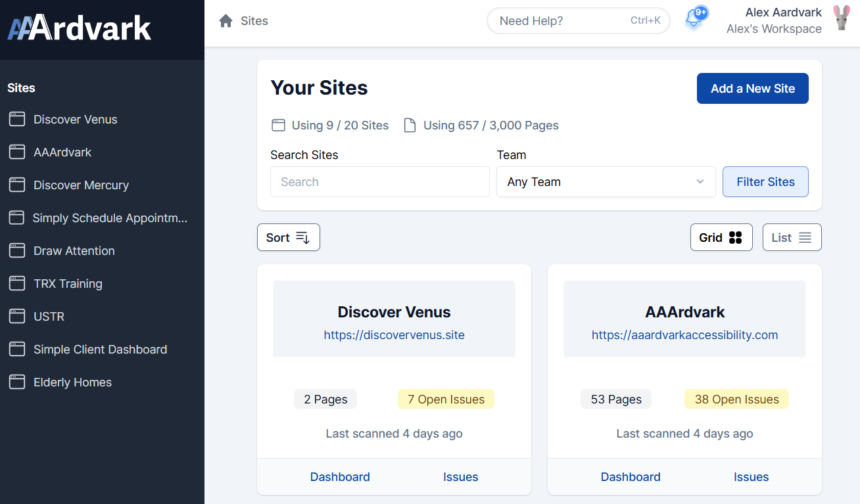
Task: Open the https://aaardvarkaccessibility.com link
Action: tap(684, 335)
